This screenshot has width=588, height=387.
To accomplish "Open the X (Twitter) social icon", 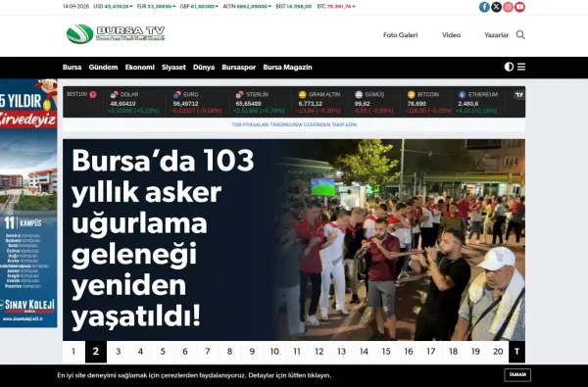I will [496, 7].
